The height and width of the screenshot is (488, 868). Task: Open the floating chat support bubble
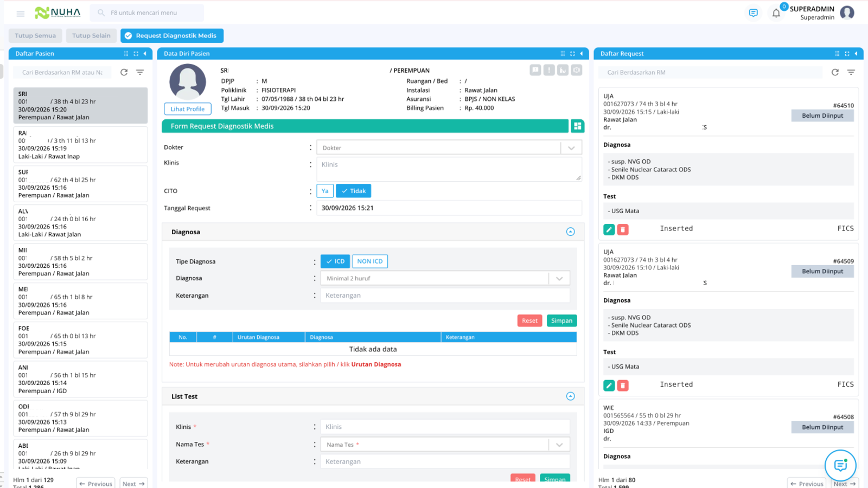(840, 465)
